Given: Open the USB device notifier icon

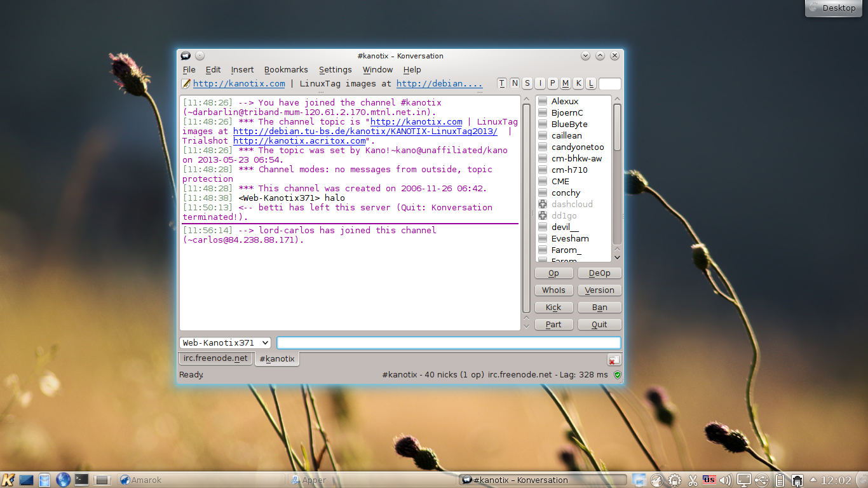Looking at the screenshot, I should (762, 480).
